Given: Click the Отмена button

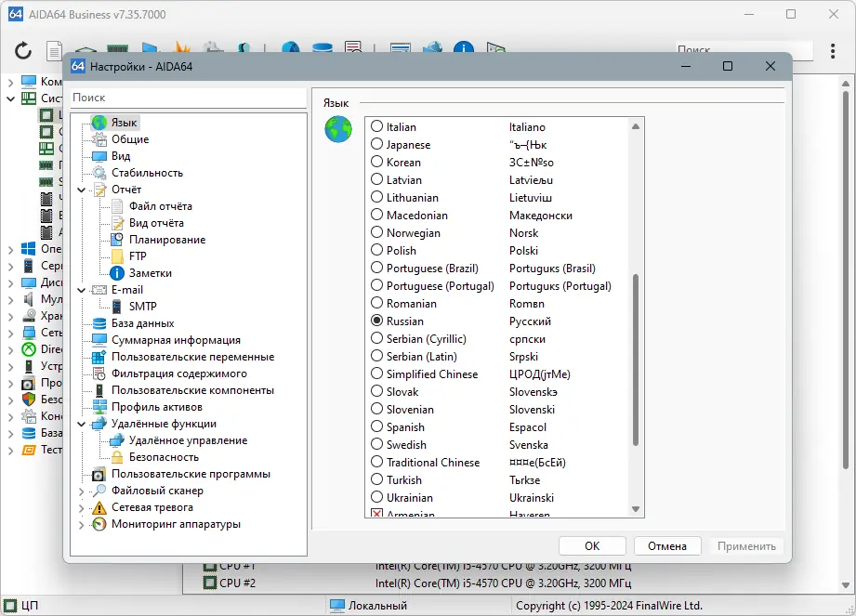Looking at the screenshot, I should coord(667,546).
